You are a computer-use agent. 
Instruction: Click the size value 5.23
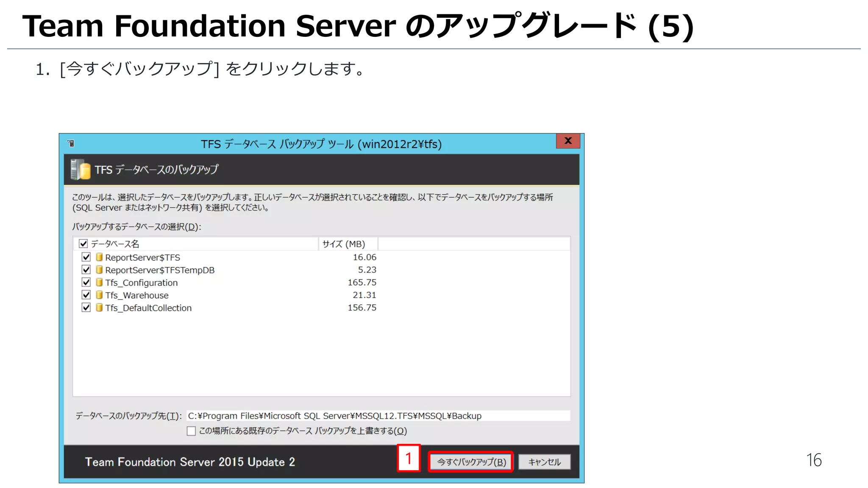pyautogui.click(x=367, y=270)
